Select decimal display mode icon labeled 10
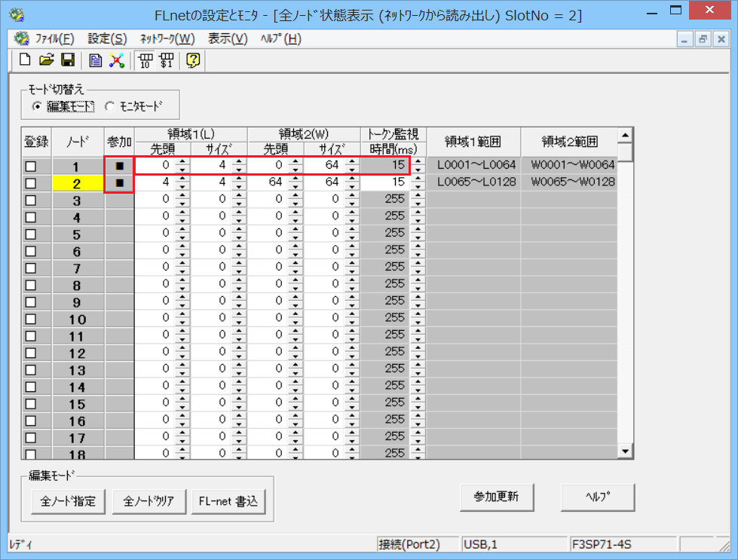 [x=144, y=61]
